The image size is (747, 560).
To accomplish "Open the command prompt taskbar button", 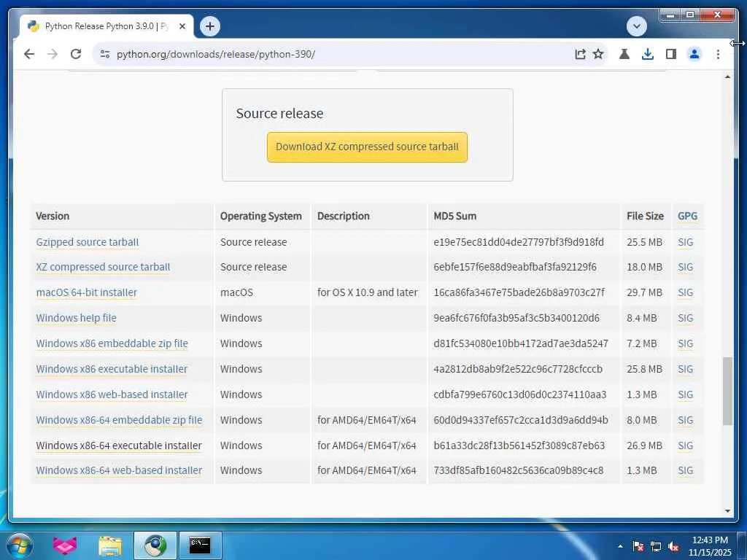I will coord(200,545).
